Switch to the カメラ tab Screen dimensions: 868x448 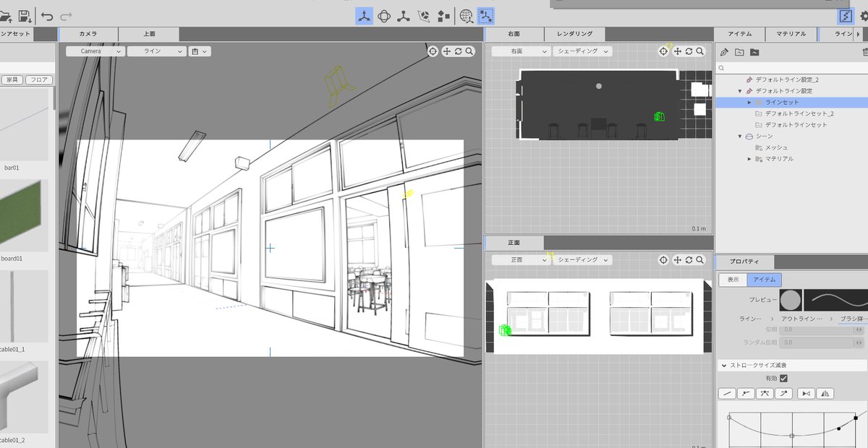(x=88, y=34)
